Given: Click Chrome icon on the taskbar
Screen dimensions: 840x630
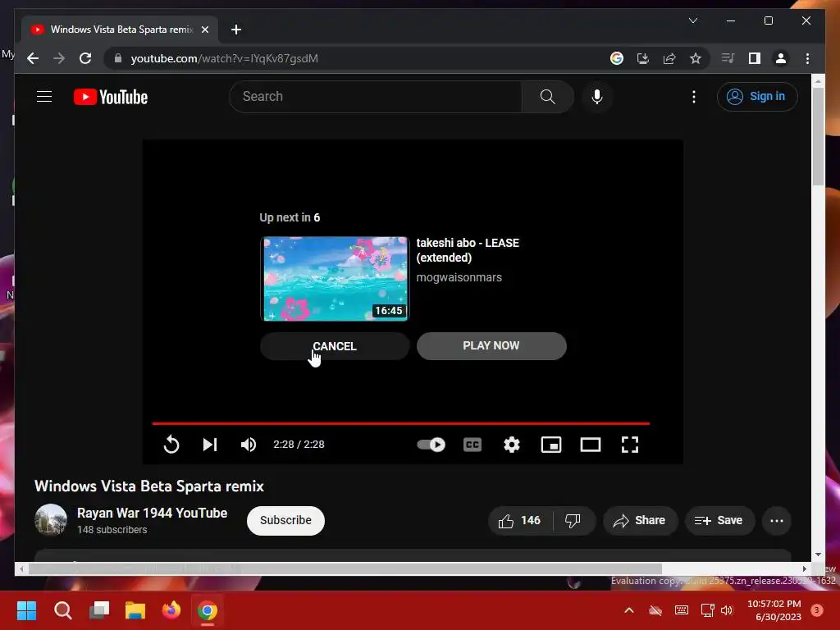Looking at the screenshot, I should (208, 610).
